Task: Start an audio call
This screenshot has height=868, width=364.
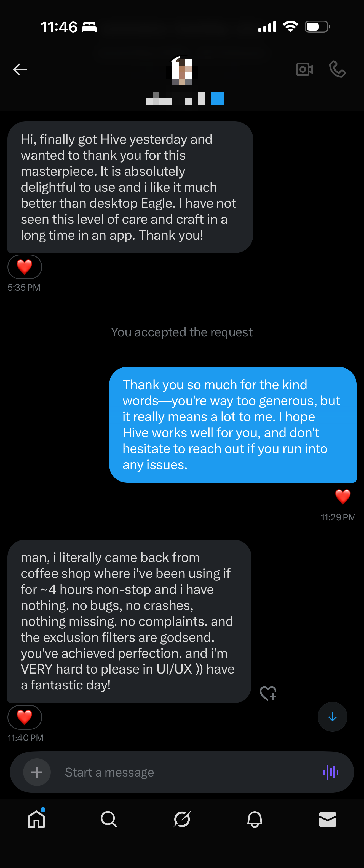Action: pyautogui.click(x=337, y=69)
